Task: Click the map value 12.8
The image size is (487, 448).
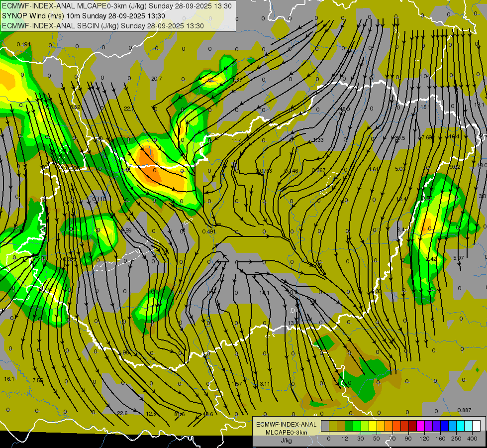Action: point(151,414)
